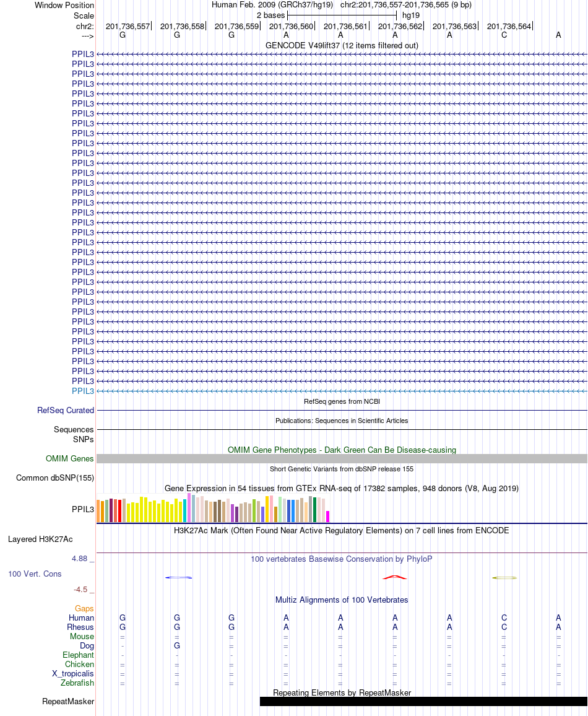Click the Zebrafish species label

pos(77,683)
